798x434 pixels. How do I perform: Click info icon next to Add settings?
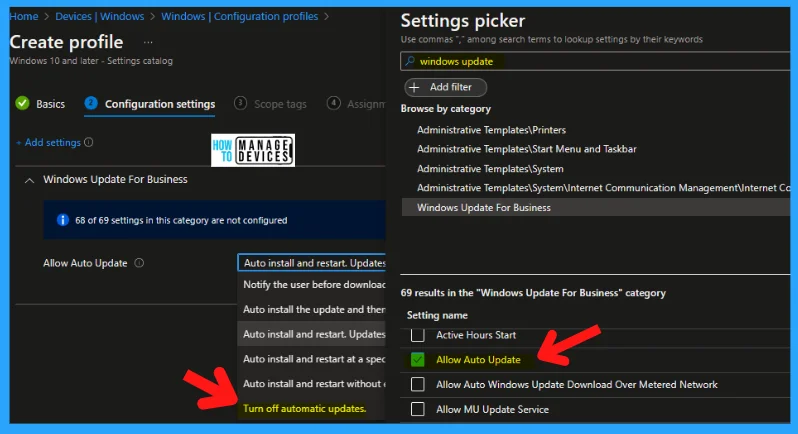[x=89, y=142]
